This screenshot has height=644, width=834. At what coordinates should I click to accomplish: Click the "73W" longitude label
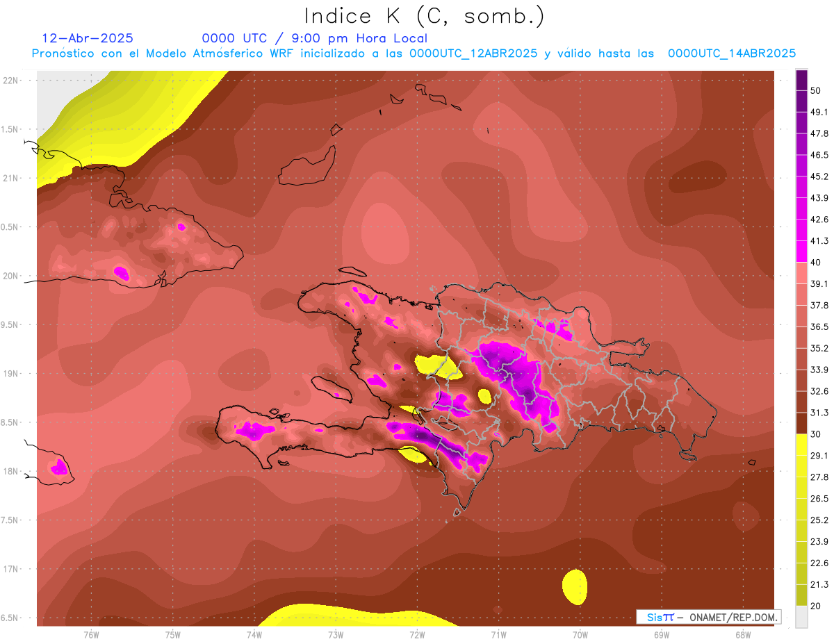tap(336, 634)
